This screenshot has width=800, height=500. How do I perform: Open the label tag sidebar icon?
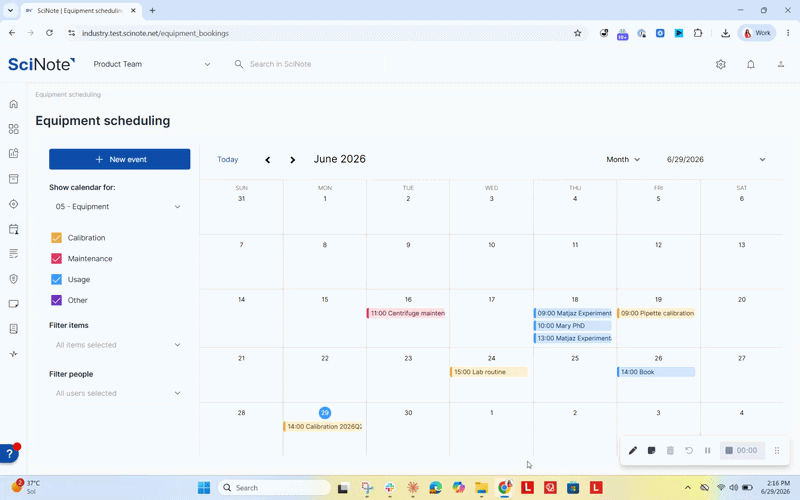[14, 304]
